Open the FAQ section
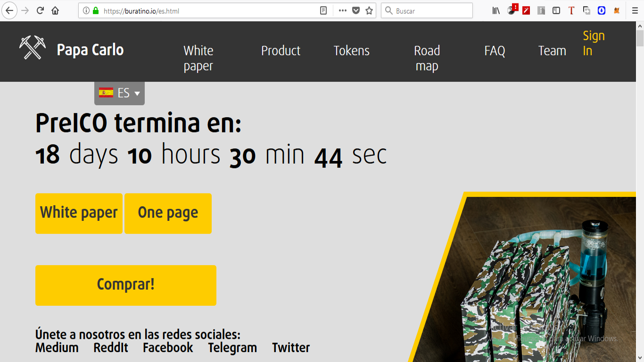The width and height of the screenshot is (644, 362). [x=495, y=51]
